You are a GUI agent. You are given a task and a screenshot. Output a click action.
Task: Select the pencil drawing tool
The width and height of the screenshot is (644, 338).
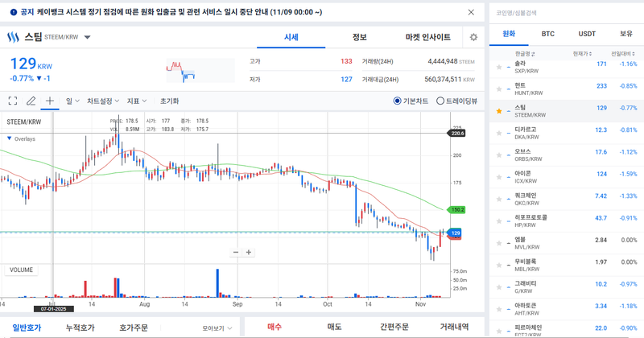31,101
